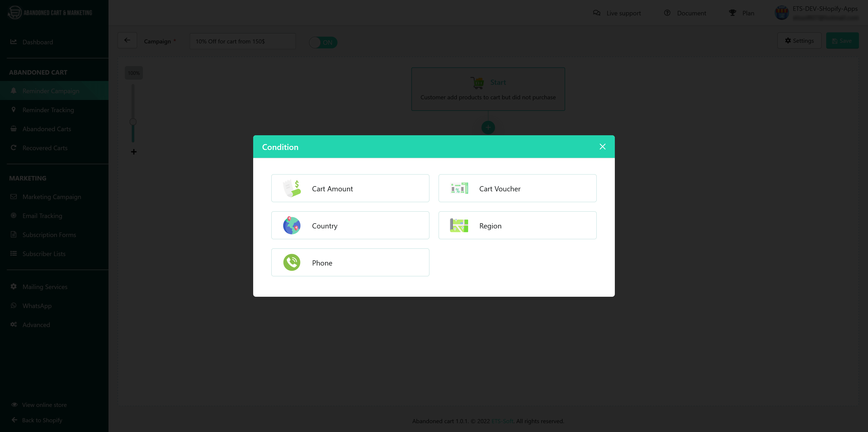Click the Region map icon
The height and width of the screenshot is (432, 868).
coord(459,225)
